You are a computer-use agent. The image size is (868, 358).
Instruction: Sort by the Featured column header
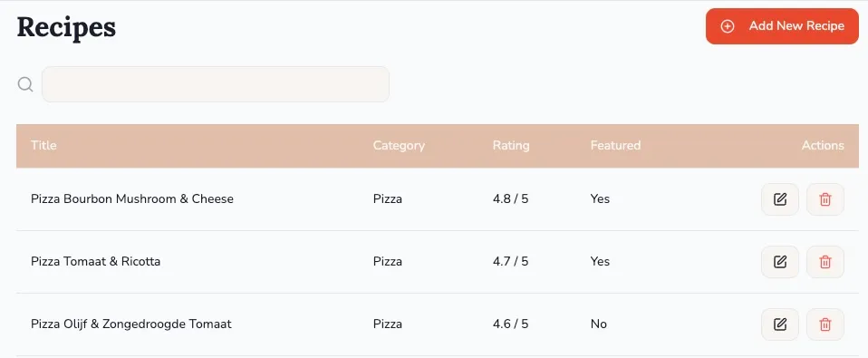pyautogui.click(x=615, y=146)
